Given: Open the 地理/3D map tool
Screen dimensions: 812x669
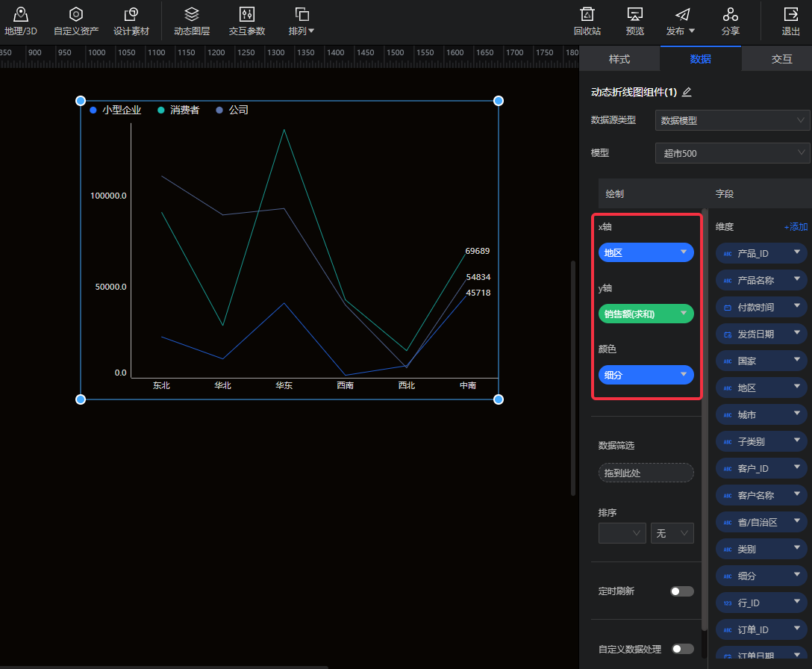Looking at the screenshot, I should (20, 15).
